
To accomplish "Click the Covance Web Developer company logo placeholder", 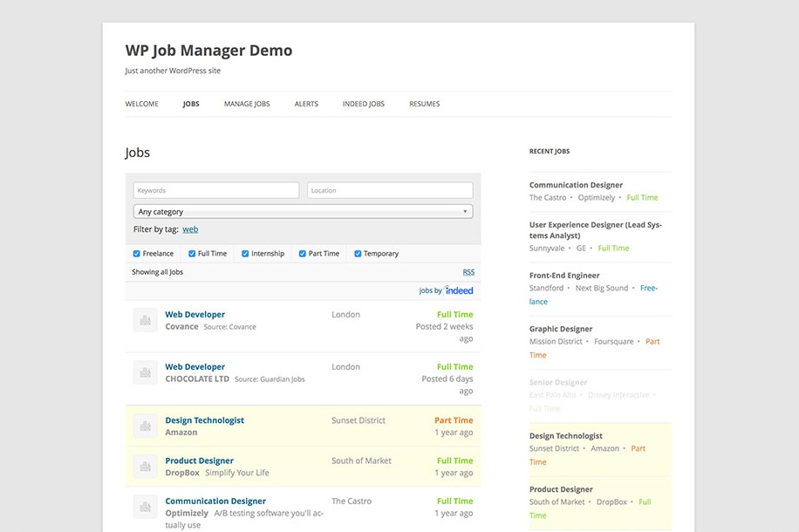I will click(145, 321).
